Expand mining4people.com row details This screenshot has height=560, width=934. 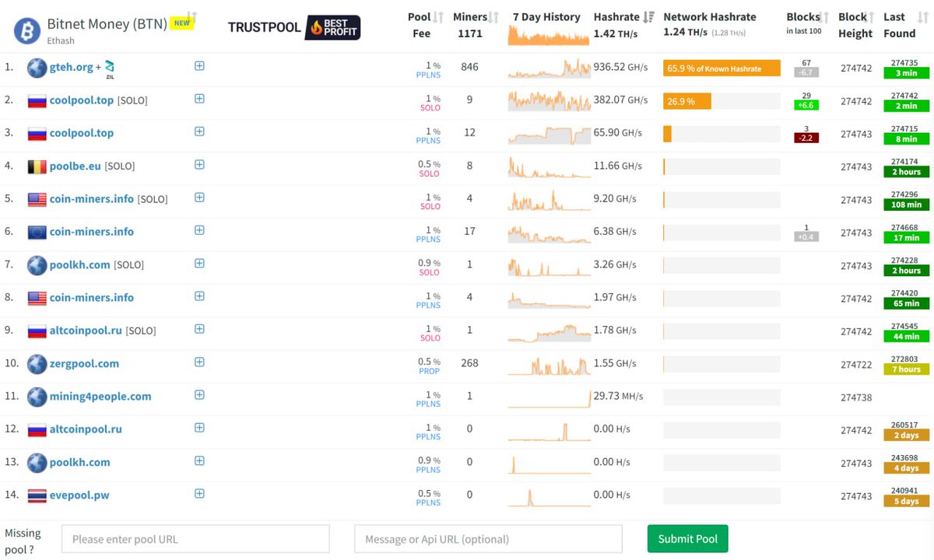[x=199, y=395]
